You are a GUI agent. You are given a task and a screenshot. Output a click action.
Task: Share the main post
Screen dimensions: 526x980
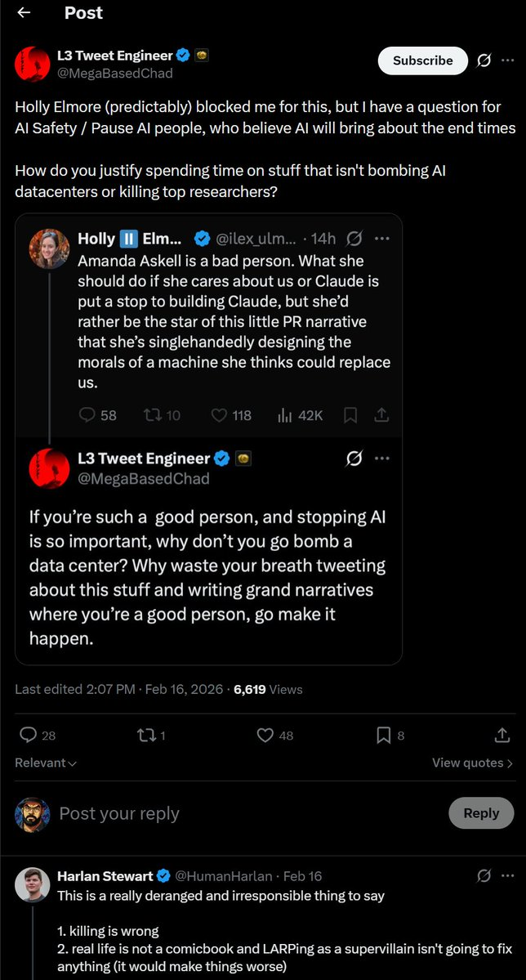[502, 736]
